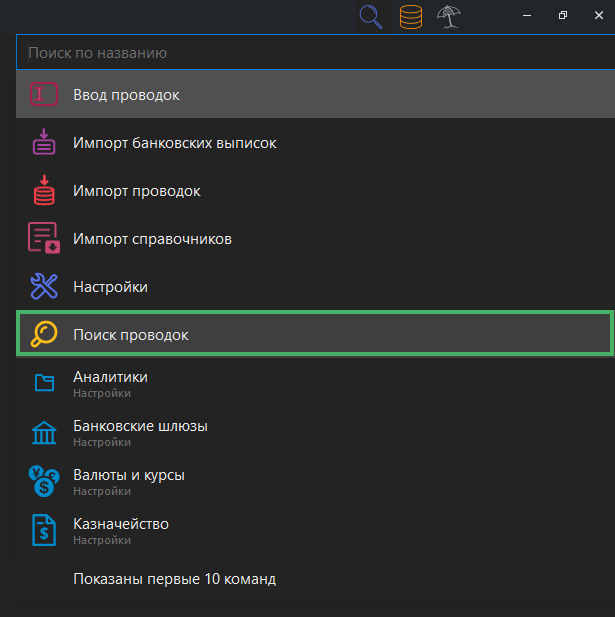
Task: Click the red Импорт проводок database icon
Action: [43, 191]
